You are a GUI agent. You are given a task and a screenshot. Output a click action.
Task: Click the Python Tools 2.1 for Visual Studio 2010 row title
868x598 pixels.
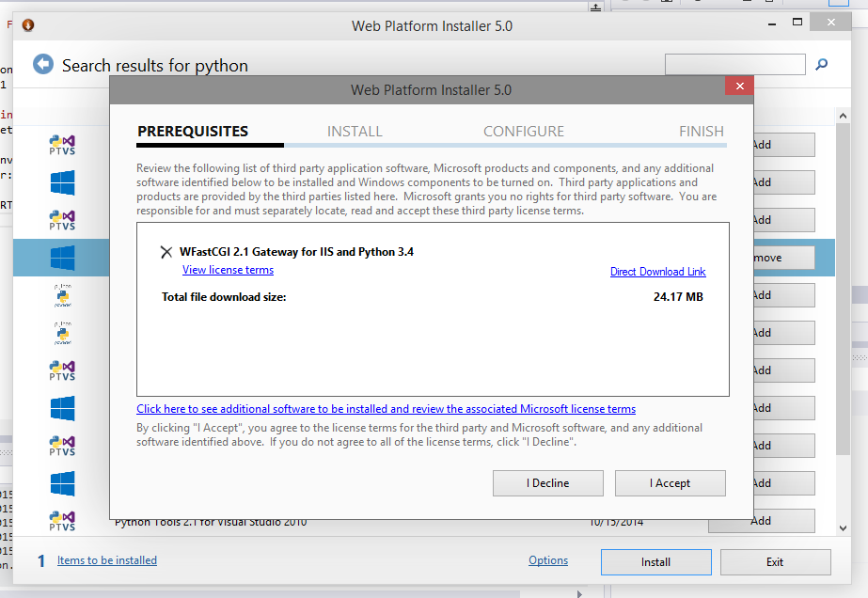click(211, 522)
